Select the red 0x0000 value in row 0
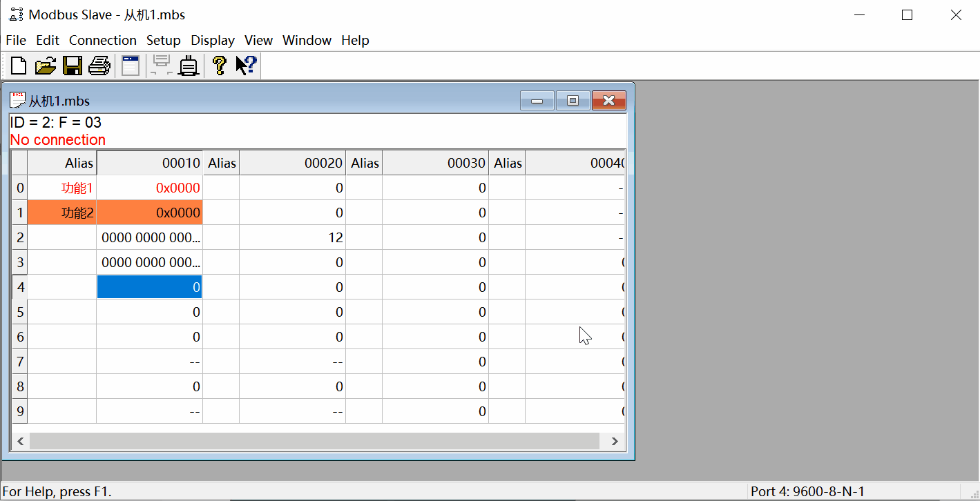 (x=150, y=188)
